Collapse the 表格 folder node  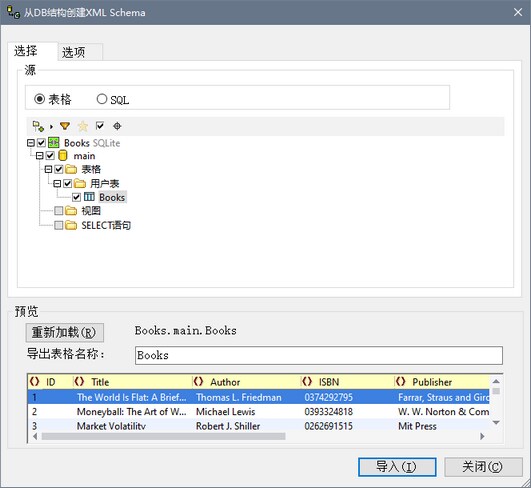point(48,169)
